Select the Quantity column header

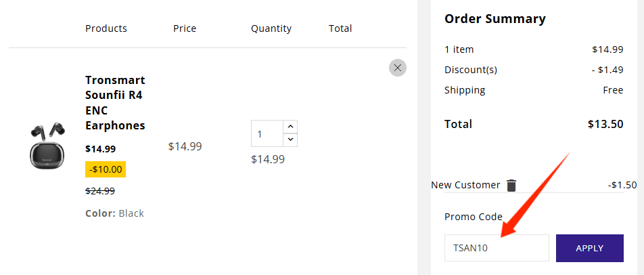tap(271, 28)
